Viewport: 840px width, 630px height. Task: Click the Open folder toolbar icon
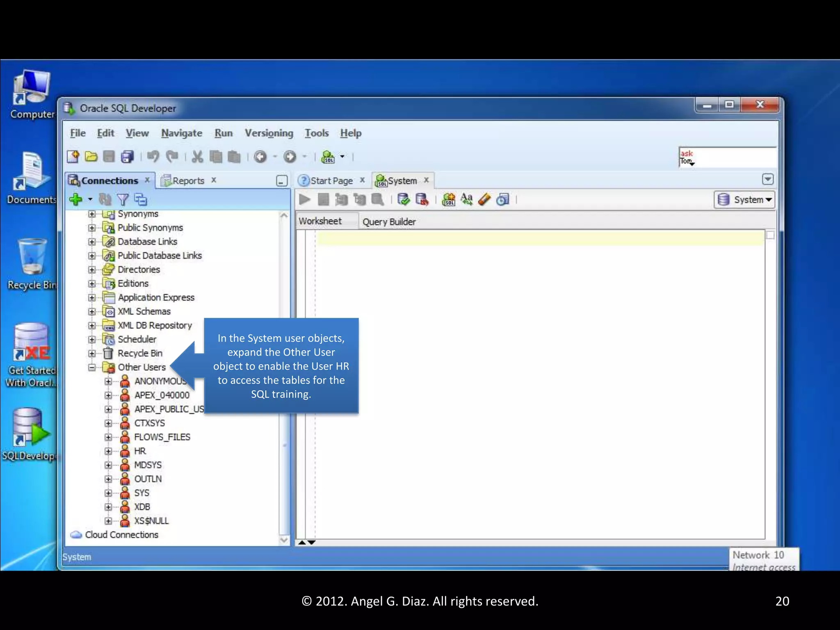click(91, 156)
